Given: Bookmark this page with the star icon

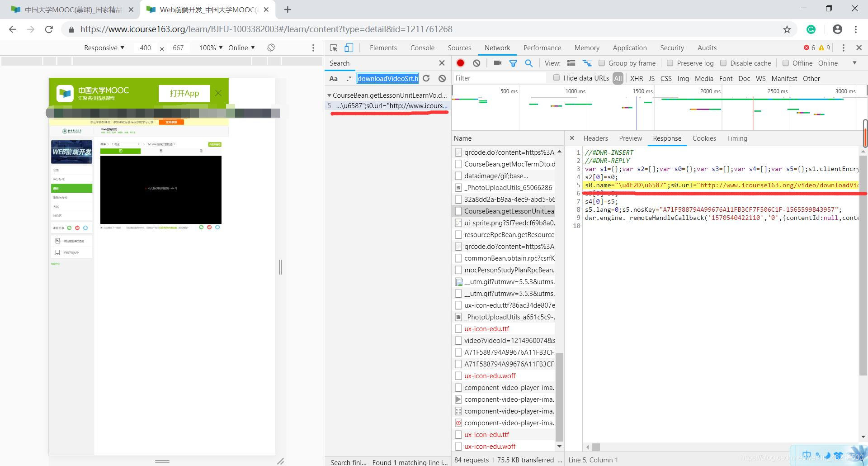Looking at the screenshot, I should pos(787,29).
